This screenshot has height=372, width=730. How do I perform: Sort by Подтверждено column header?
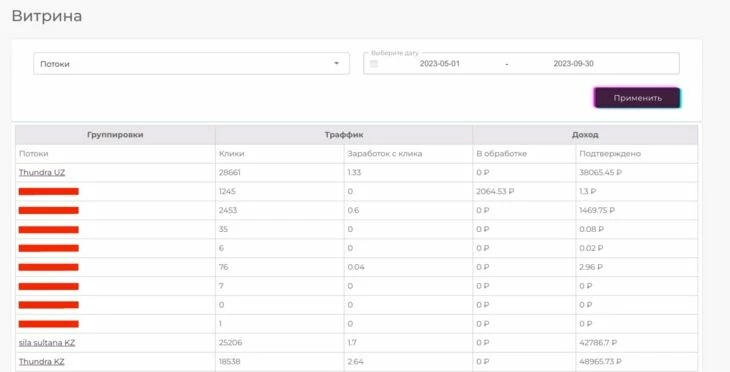pos(610,154)
